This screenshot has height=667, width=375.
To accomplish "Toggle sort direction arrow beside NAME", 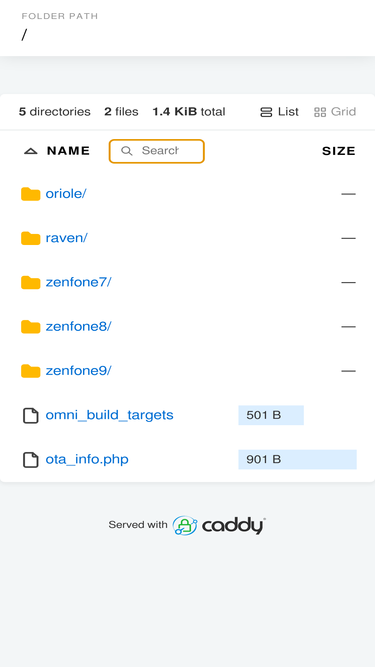I will point(31,151).
